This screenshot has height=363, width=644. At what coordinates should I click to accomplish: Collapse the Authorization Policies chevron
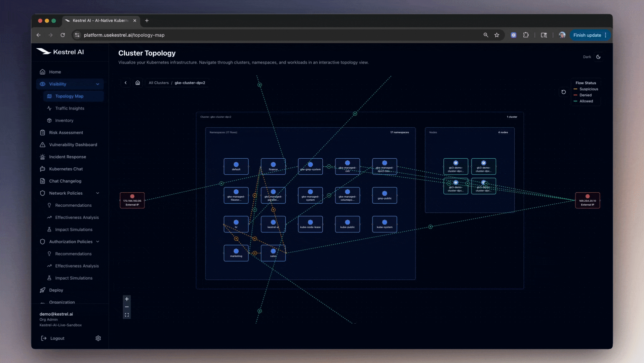pyautogui.click(x=97, y=242)
